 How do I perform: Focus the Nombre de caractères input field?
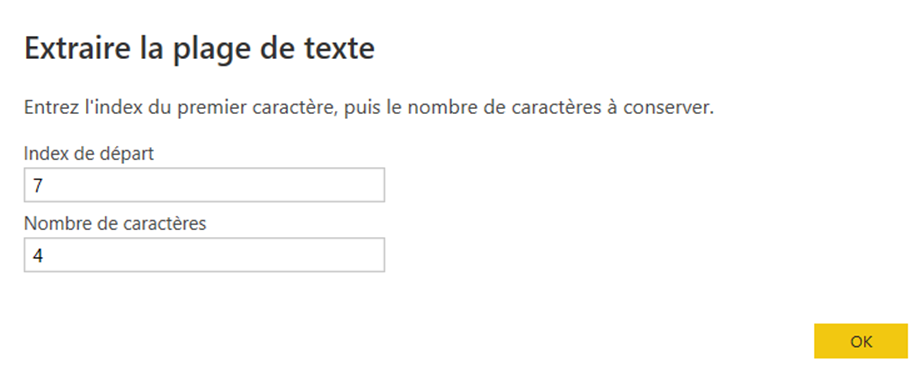click(x=204, y=255)
